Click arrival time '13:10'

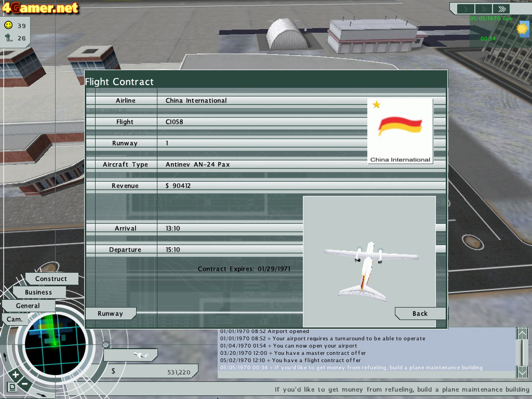point(172,229)
